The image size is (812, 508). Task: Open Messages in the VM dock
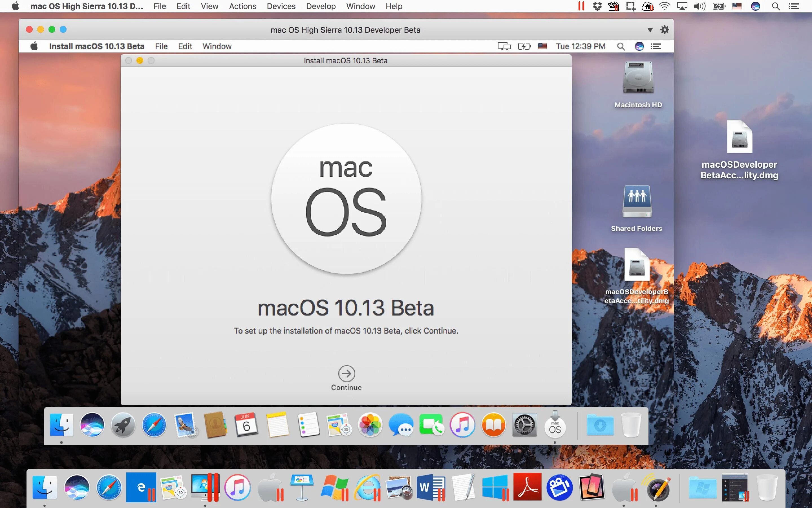click(401, 425)
